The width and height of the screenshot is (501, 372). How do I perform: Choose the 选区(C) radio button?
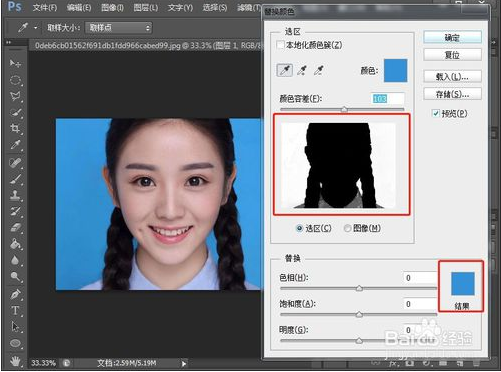pyautogui.click(x=299, y=228)
